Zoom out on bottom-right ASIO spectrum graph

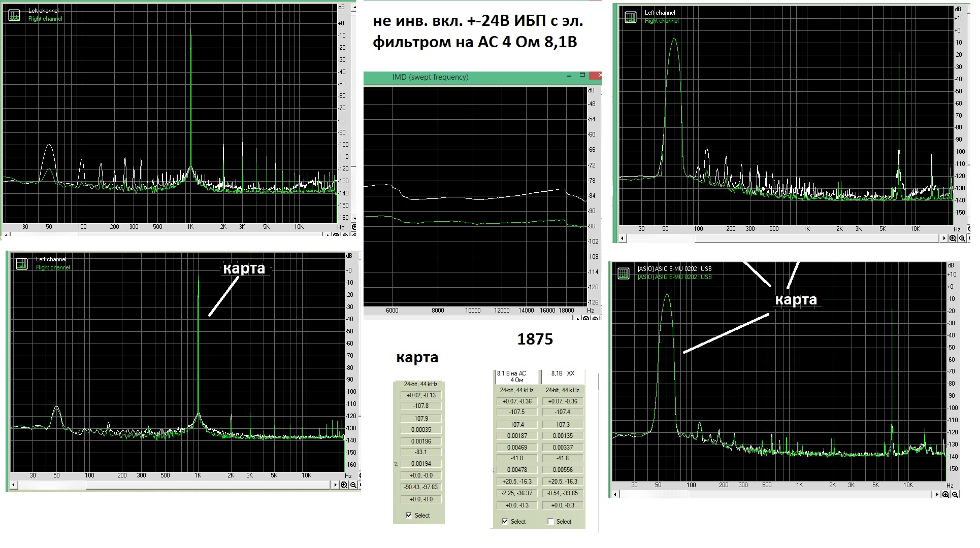pyautogui.click(x=955, y=494)
